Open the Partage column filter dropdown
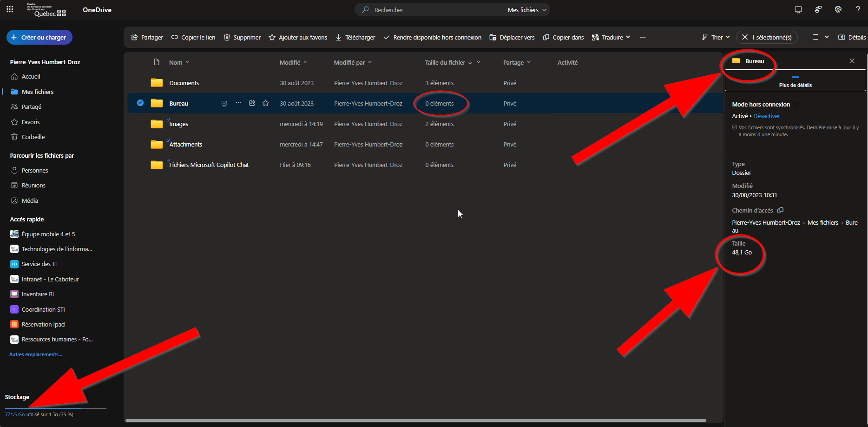The image size is (868, 427). 517,62
